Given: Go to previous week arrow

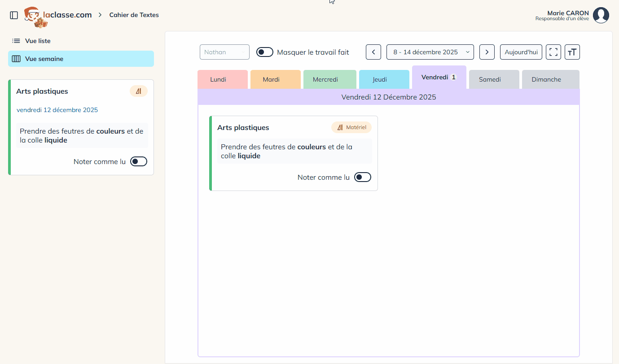Looking at the screenshot, I should pyautogui.click(x=373, y=52).
